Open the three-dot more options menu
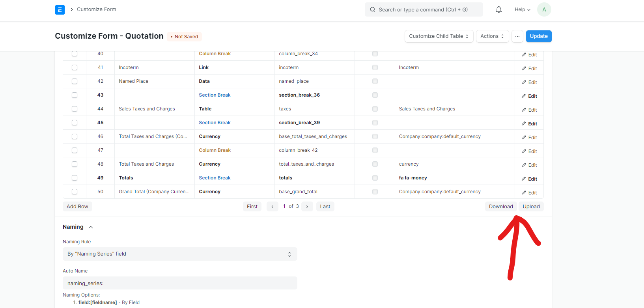The image size is (644, 308). 517,36
